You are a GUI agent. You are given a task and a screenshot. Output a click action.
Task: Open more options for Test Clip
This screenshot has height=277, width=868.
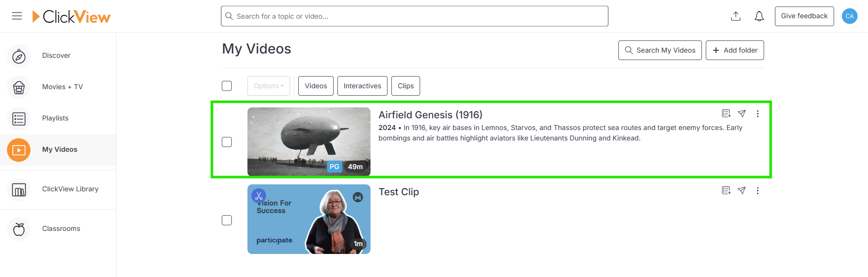click(x=758, y=190)
